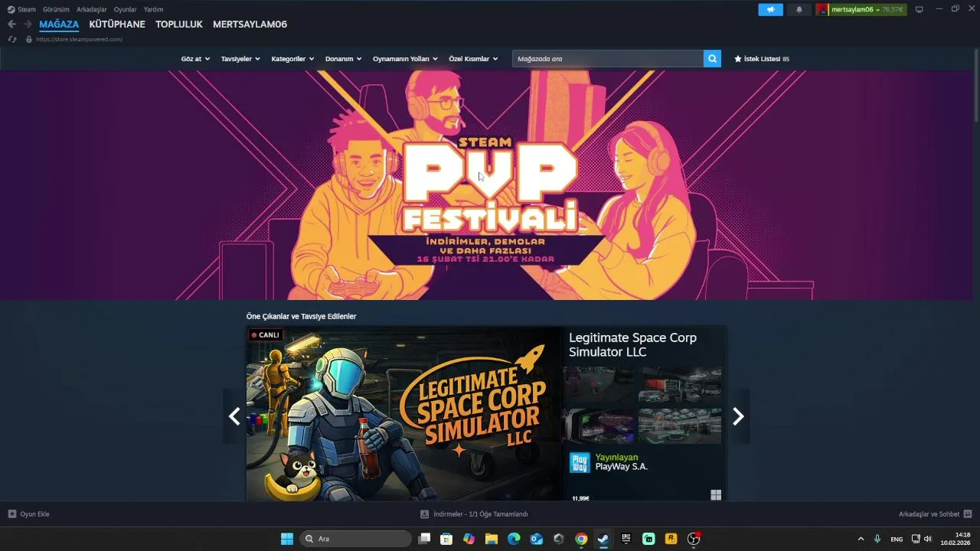Open Big Picture mode monitor icon
The width and height of the screenshot is (980, 551).
point(920,9)
